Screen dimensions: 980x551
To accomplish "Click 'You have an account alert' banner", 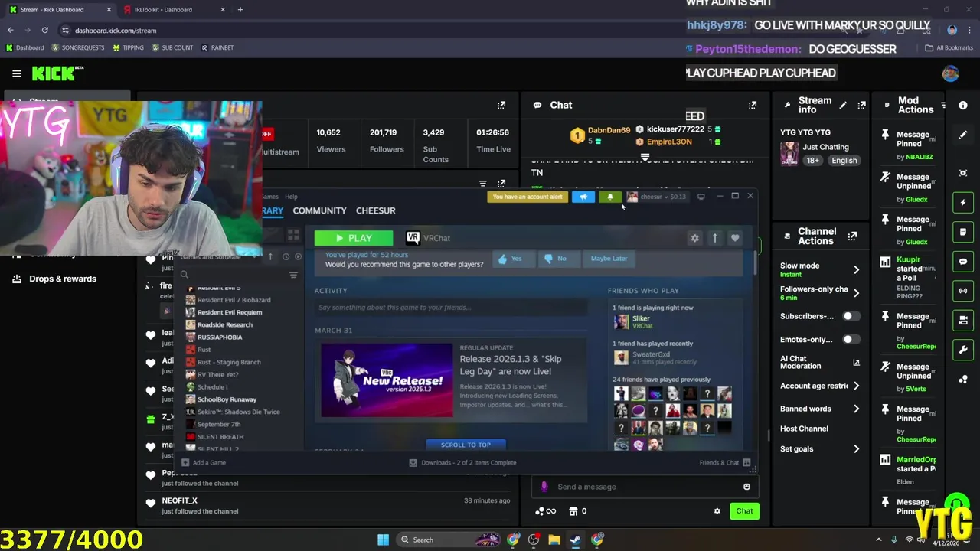I will pos(528,197).
